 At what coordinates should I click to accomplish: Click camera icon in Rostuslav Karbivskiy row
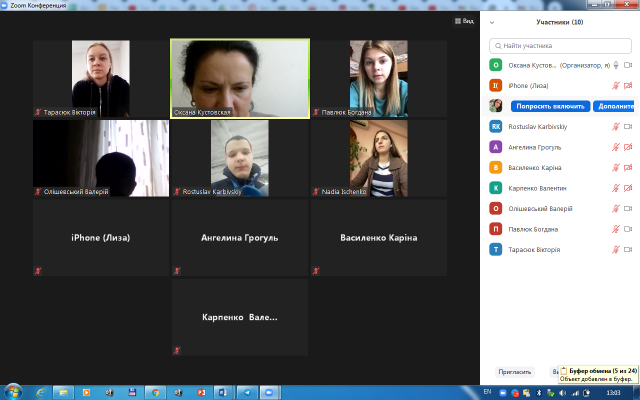[628, 127]
